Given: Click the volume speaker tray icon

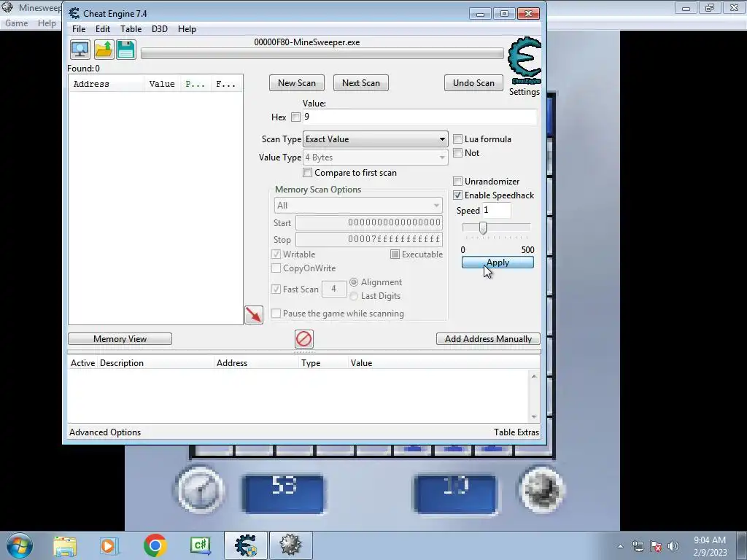Looking at the screenshot, I should [673, 546].
